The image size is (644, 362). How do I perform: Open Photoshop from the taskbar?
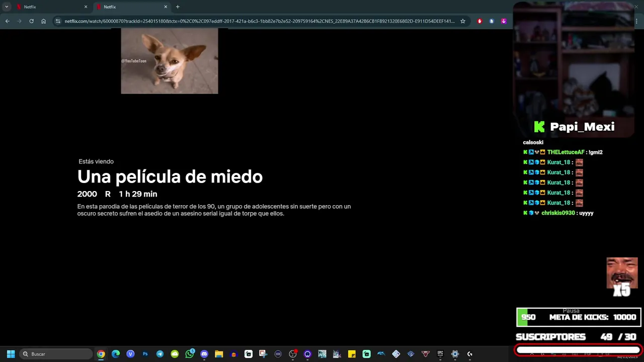145,354
